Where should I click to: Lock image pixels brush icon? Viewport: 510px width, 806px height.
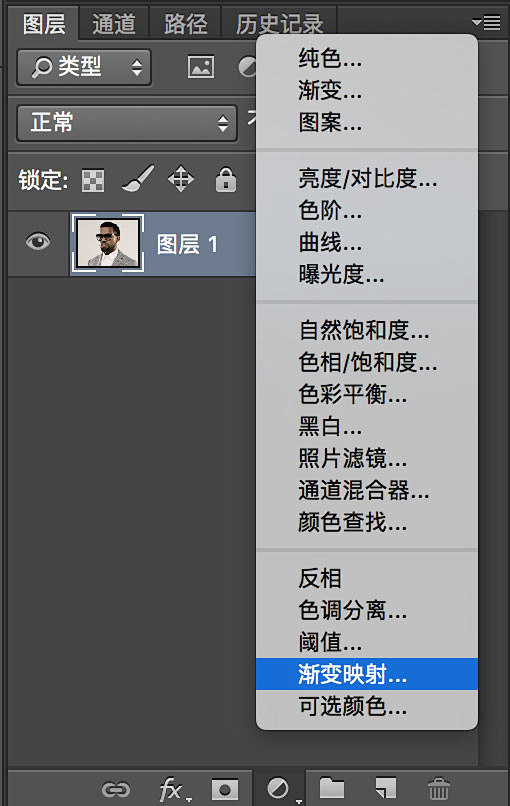(138, 178)
